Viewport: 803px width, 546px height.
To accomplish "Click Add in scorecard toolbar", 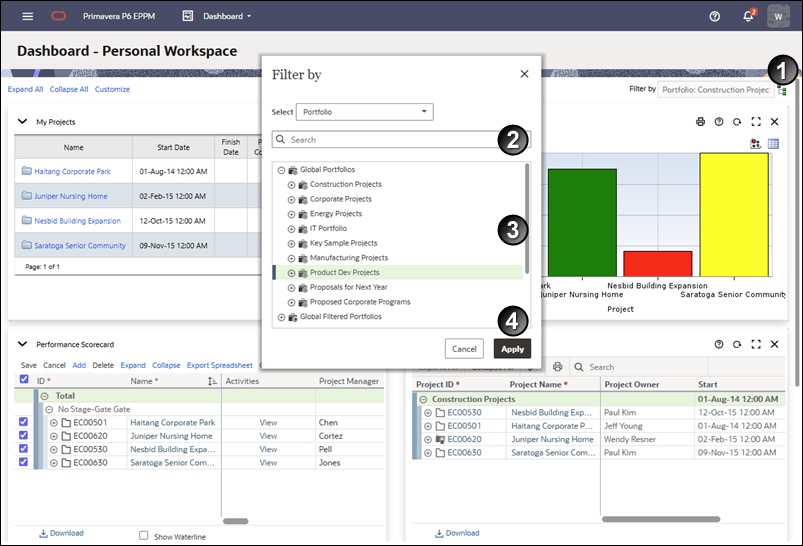I will pyautogui.click(x=79, y=365).
